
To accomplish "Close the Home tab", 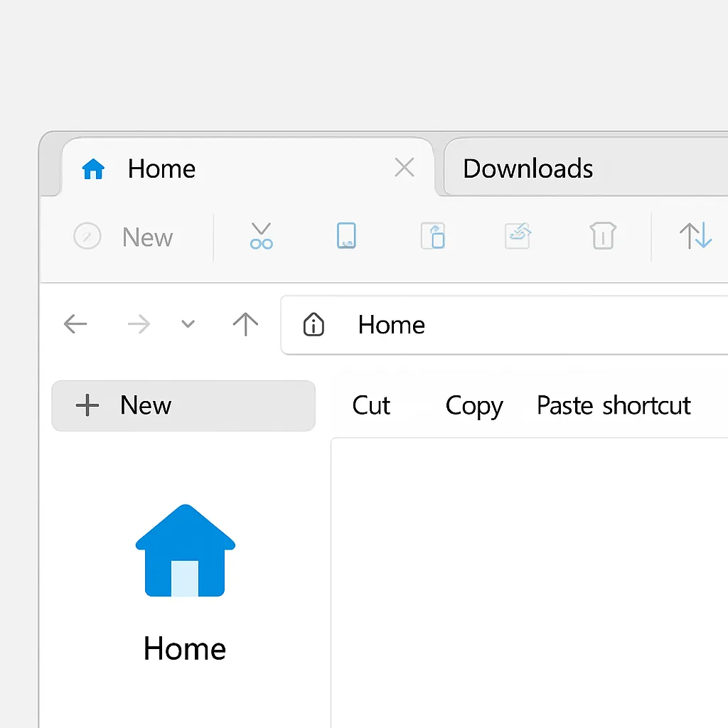I will pyautogui.click(x=404, y=167).
